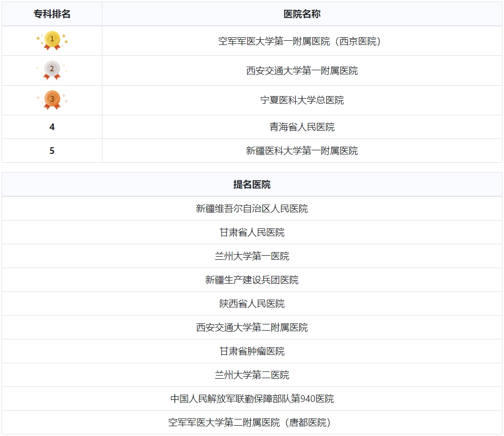Click 西安交通大学第二附属医院
The image size is (504, 436).
[x=252, y=328]
